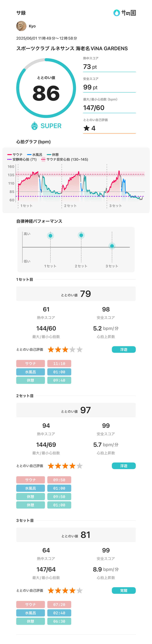Click first orange star in set 1 rating
The width and height of the screenshot is (152, 644).
pos(51,349)
